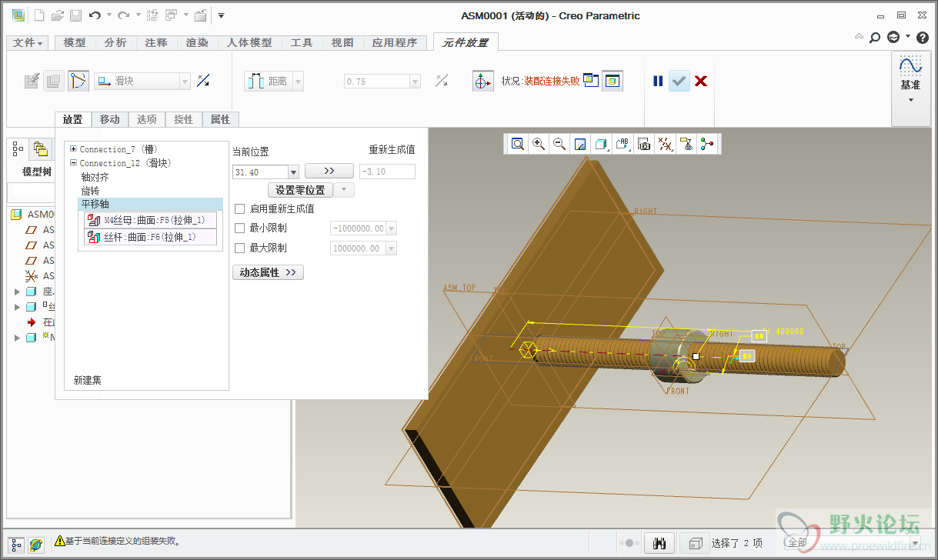This screenshot has height=560, width=938.
Task: Switch to the 分析 ribbon tab
Action: tap(115, 42)
